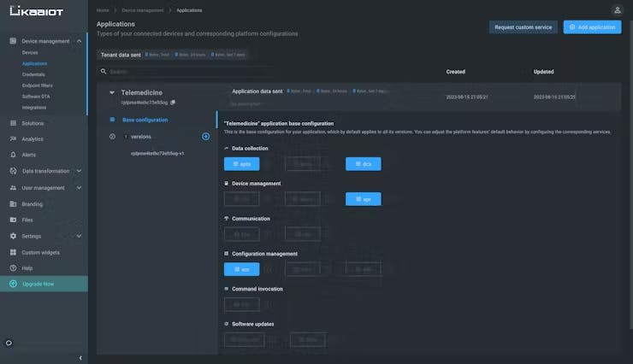
Task: Open the user account icon
Action: (x=617, y=10)
